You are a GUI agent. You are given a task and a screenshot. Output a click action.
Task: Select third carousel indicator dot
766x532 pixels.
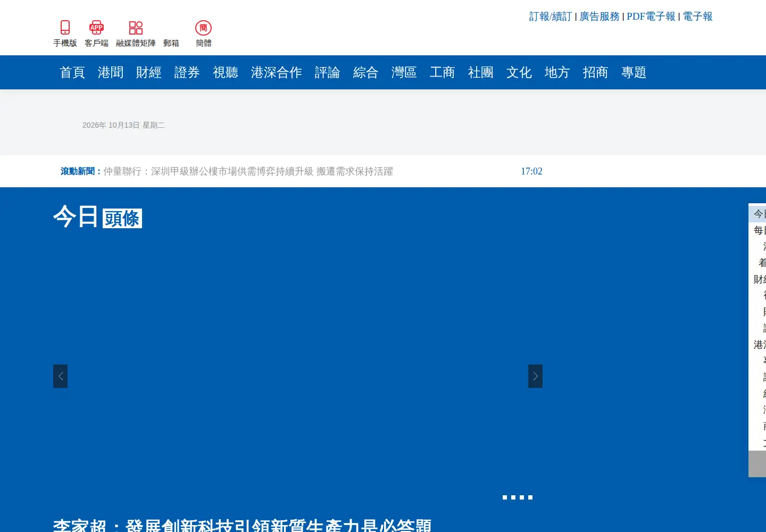[x=522, y=497]
